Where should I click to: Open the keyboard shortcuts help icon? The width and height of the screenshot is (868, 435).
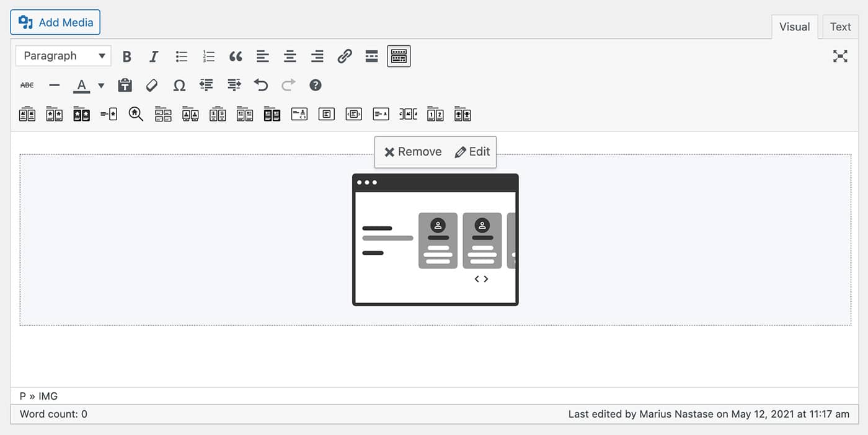[x=316, y=86]
